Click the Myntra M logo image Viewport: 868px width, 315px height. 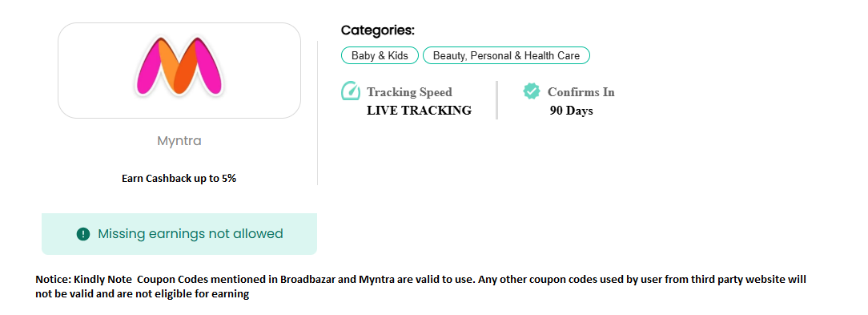(179, 66)
